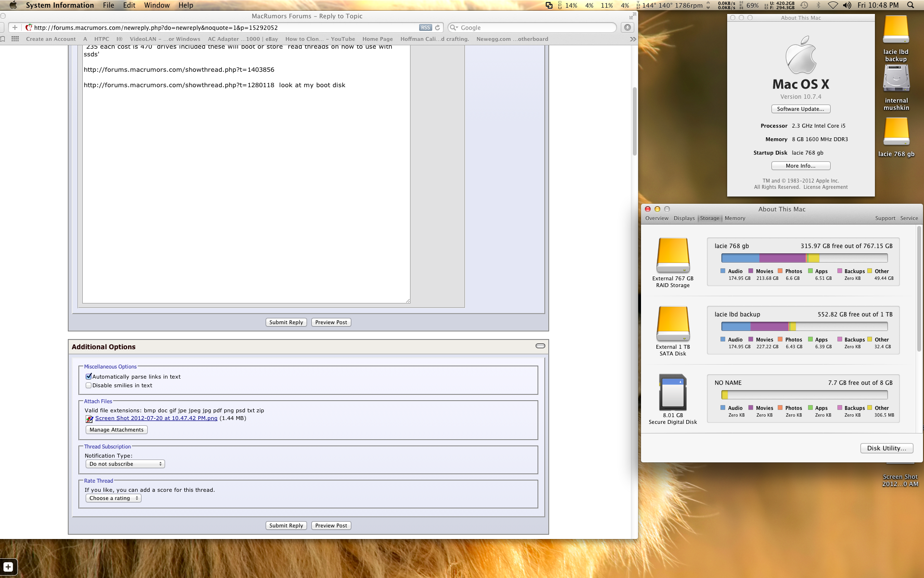Screen dimensions: 924x578
Task: Click the lower Submit Reply button
Action: tap(286, 525)
